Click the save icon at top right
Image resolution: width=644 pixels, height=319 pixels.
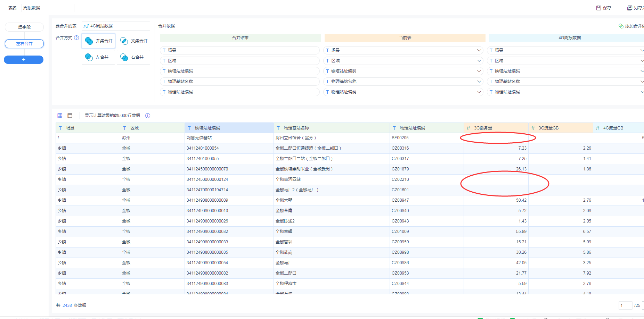click(598, 8)
